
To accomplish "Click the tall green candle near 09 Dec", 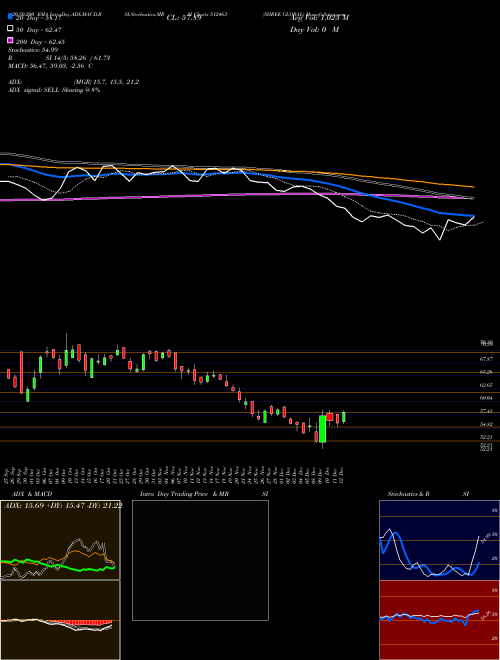I will (323, 429).
